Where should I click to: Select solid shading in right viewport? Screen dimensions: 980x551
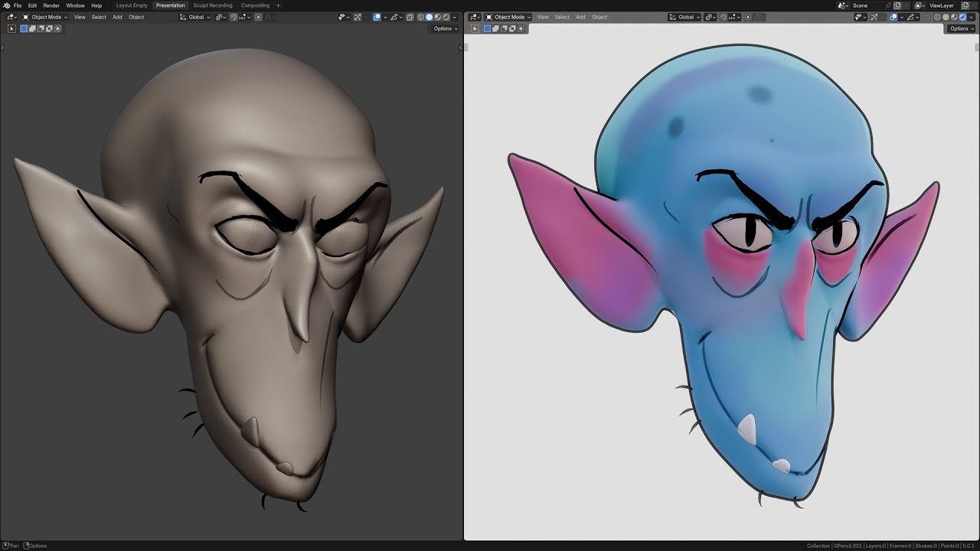tap(946, 17)
